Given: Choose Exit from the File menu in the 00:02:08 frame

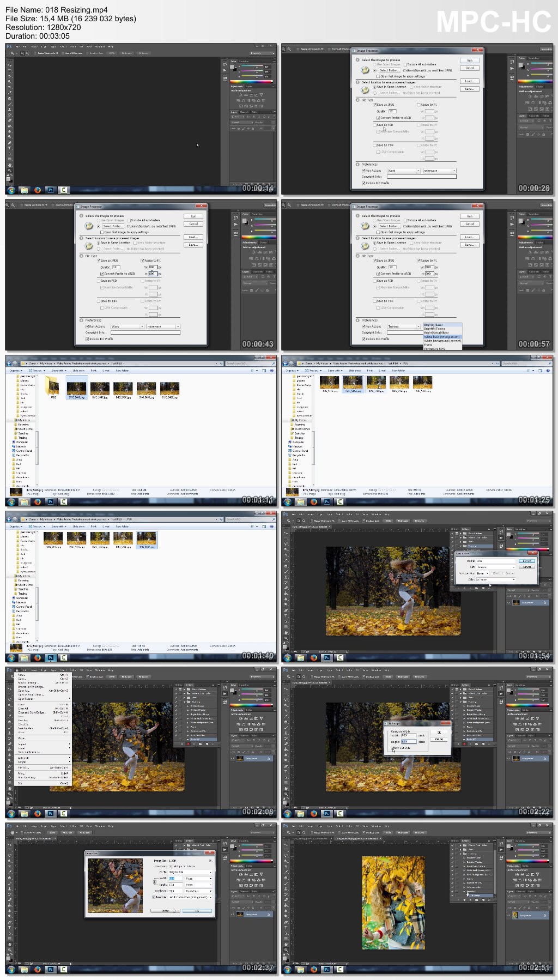Looking at the screenshot, I should (x=43, y=783).
